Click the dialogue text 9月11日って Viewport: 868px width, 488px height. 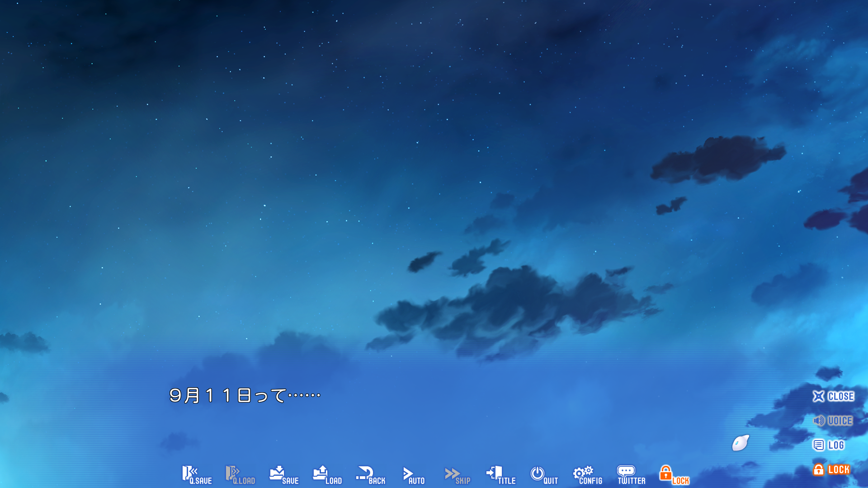tap(245, 395)
